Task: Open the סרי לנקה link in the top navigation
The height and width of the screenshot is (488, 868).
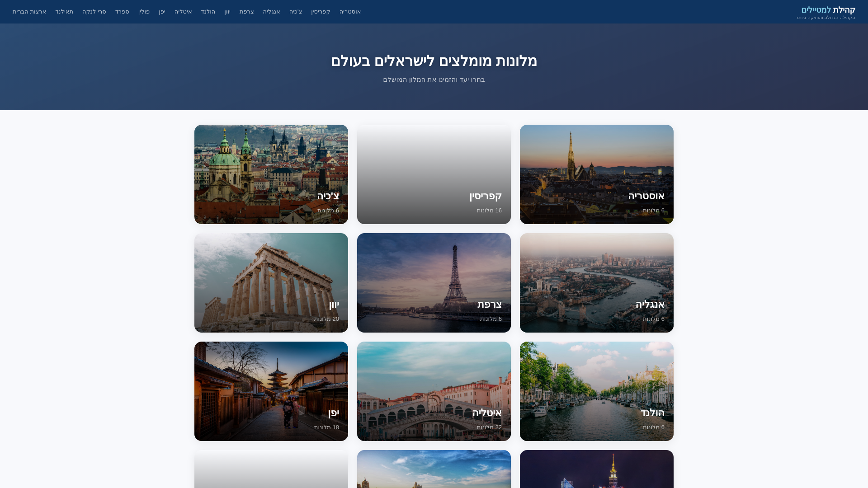Action: 94,12
